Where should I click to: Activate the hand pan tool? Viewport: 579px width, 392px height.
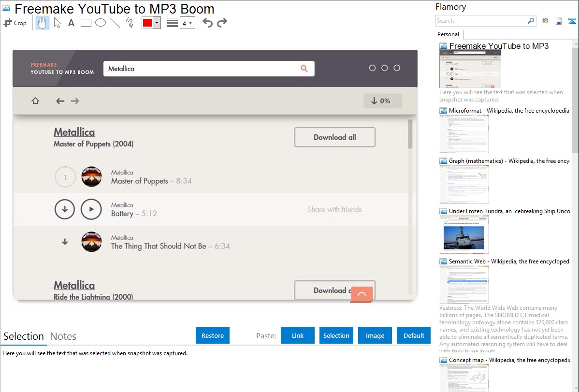pos(42,23)
